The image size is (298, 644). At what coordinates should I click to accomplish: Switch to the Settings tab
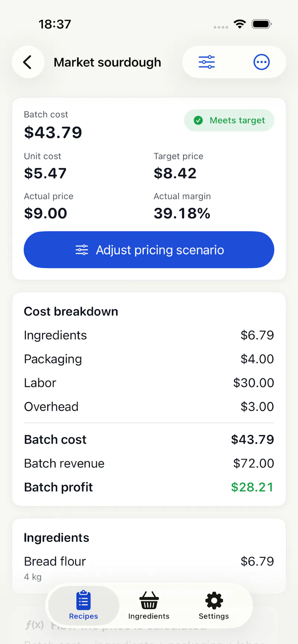coord(214,606)
